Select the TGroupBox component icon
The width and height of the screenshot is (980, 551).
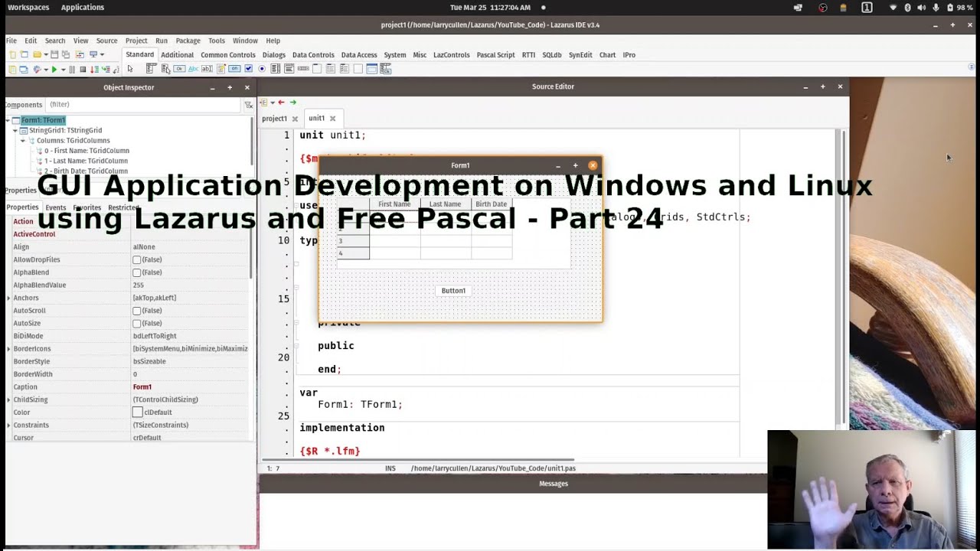pyautogui.click(x=317, y=69)
